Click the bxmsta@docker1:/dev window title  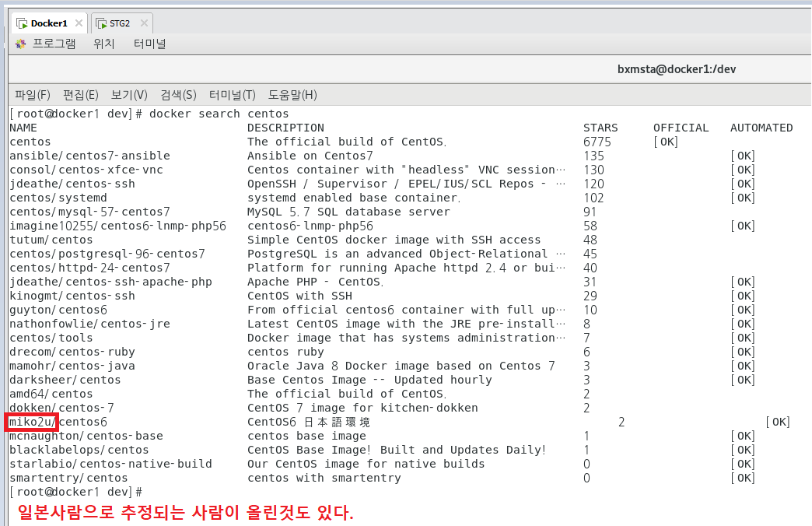click(677, 69)
